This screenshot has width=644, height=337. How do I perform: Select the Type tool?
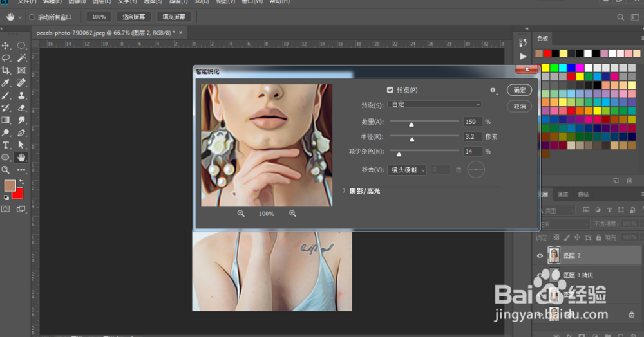click(x=6, y=145)
